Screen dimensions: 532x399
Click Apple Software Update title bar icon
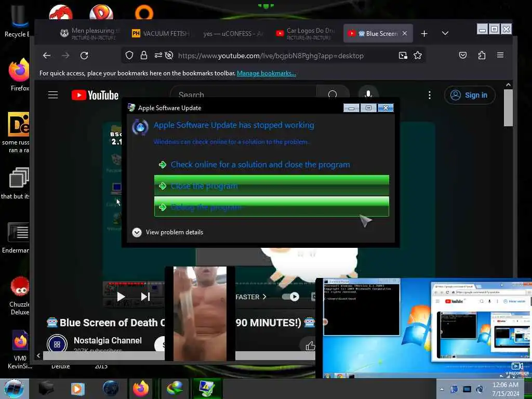coord(131,108)
